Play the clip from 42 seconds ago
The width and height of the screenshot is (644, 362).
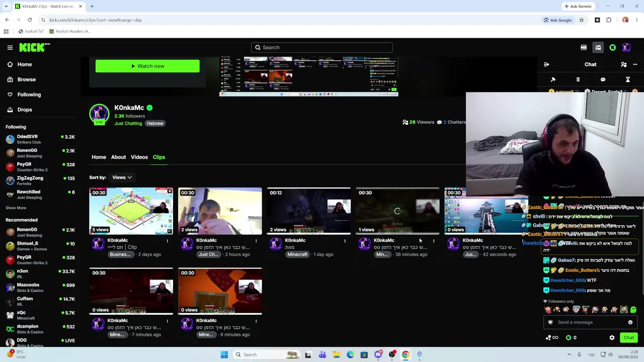click(x=486, y=211)
